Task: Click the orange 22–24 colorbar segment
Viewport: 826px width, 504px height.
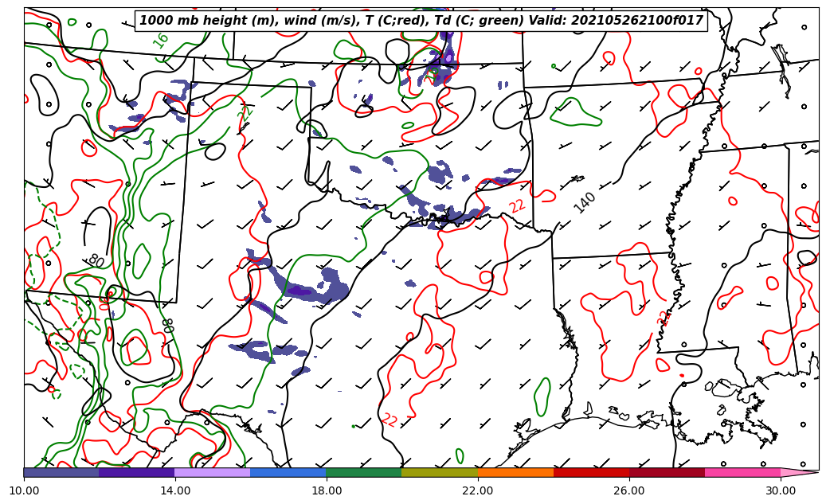Action: (x=515, y=472)
